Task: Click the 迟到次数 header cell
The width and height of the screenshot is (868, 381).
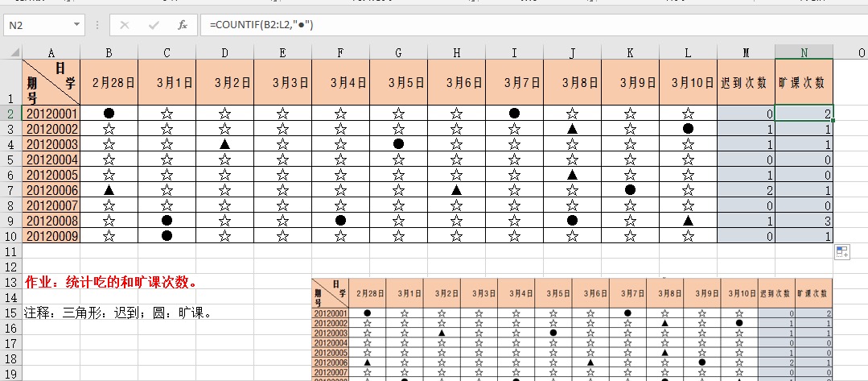Action: 746,83
